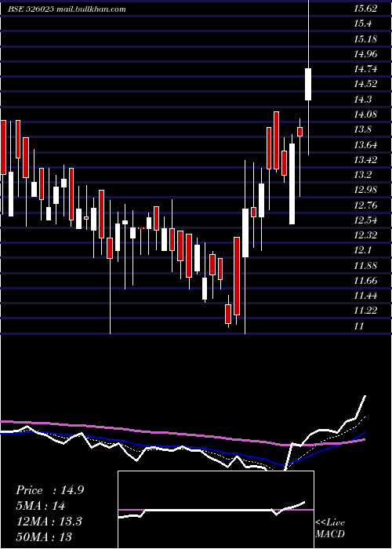Click the 13.2 axis value
This screenshot has width=392, height=549.
[x=362, y=175]
